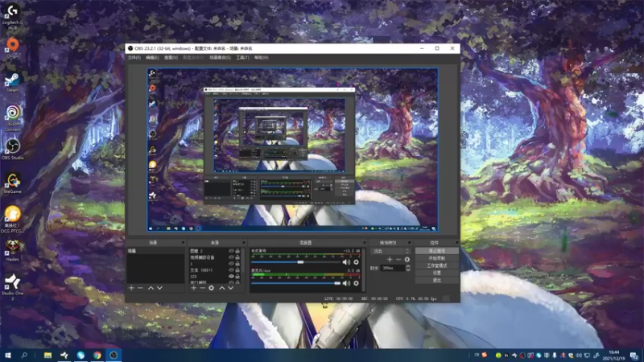Toggle visibility eye of source 123
The image size is (644, 362).
click(x=231, y=276)
